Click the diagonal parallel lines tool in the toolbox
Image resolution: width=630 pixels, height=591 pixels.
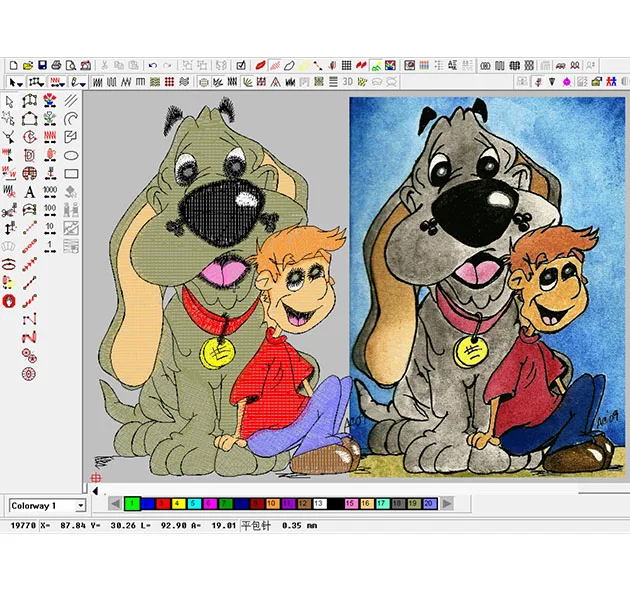point(71,100)
